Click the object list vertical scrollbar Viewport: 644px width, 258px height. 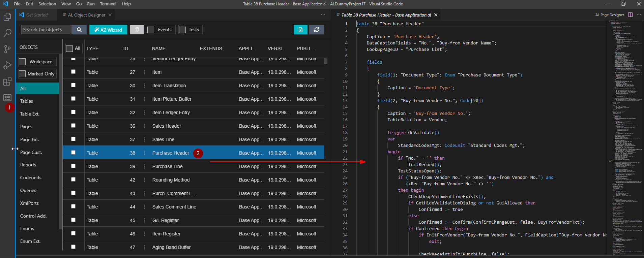pos(326,61)
